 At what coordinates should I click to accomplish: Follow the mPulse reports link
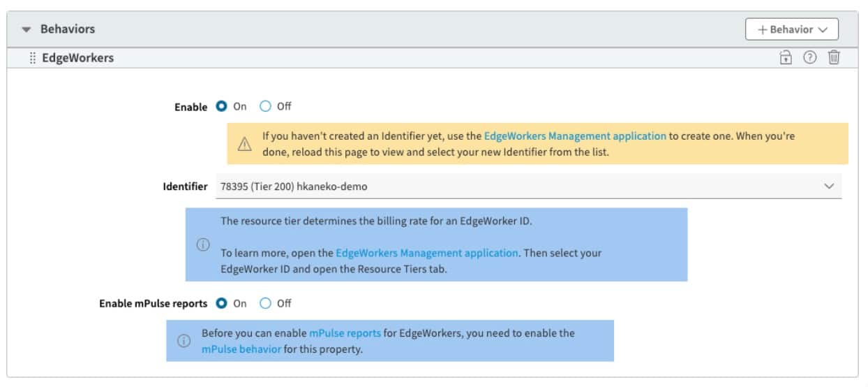coord(345,333)
